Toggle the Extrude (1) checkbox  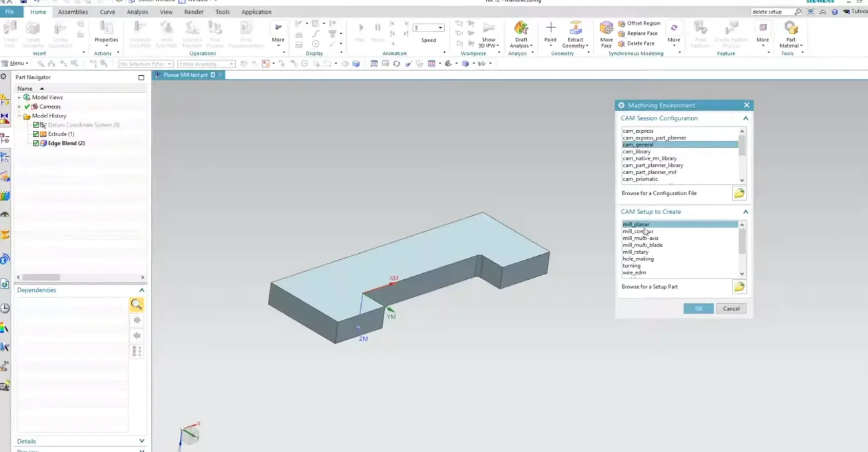36,134
